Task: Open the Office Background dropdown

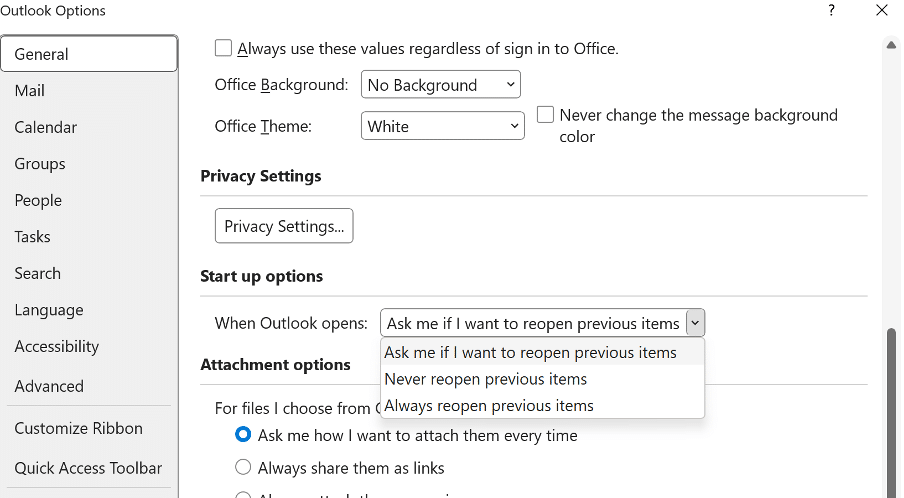Action: point(440,85)
